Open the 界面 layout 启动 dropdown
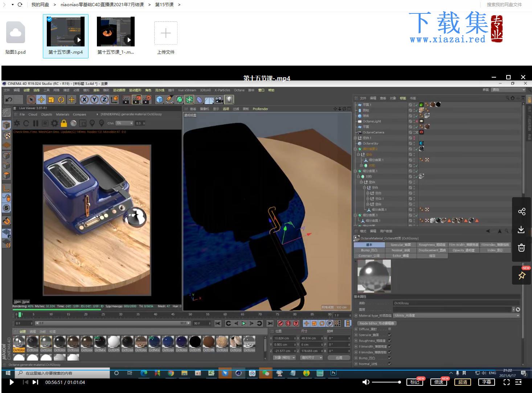This screenshot has height=393, width=532. 508,90
